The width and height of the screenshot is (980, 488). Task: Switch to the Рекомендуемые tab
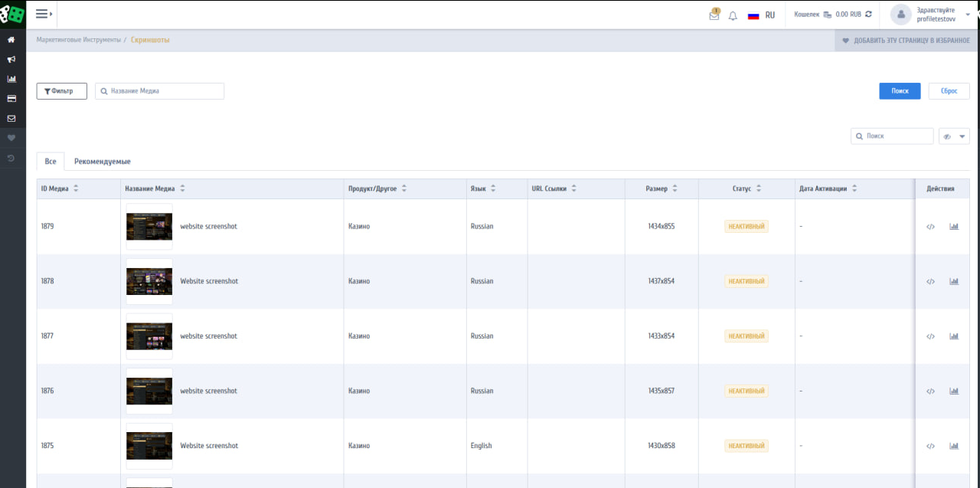point(103,162)
